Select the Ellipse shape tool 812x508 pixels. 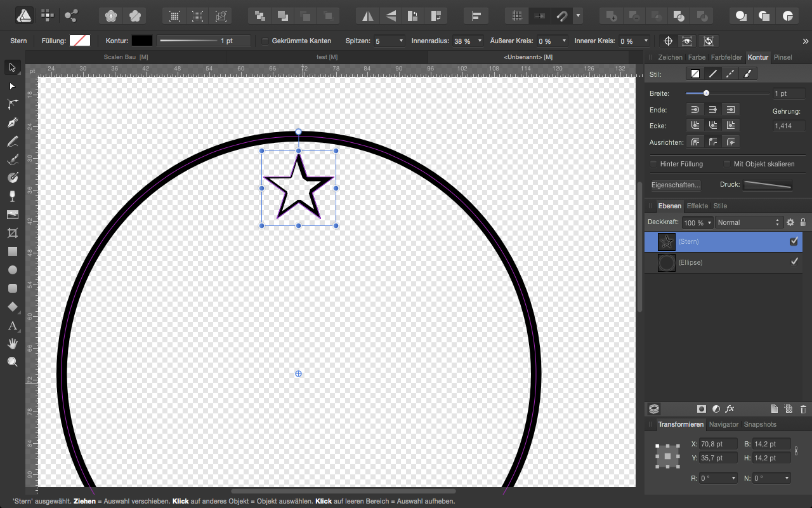(12, 270)
